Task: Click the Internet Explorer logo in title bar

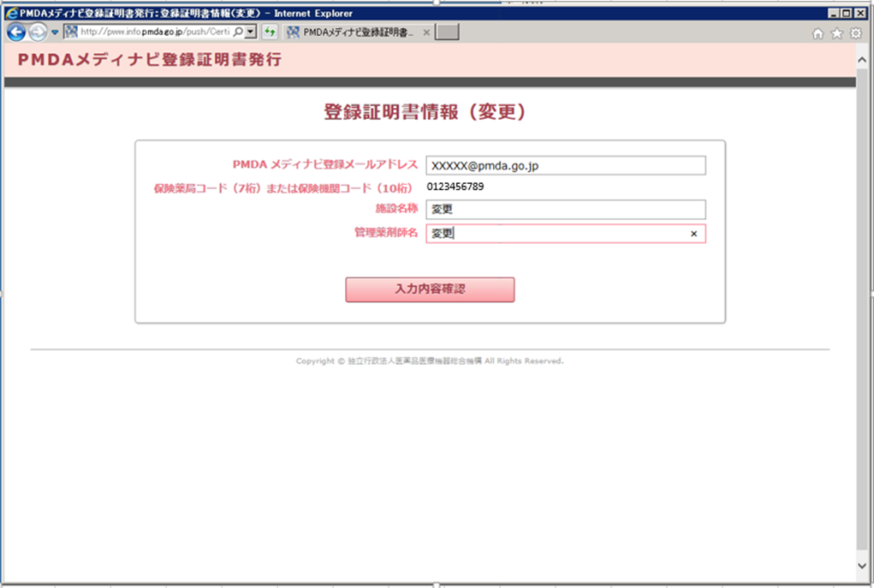Action: 12,14
